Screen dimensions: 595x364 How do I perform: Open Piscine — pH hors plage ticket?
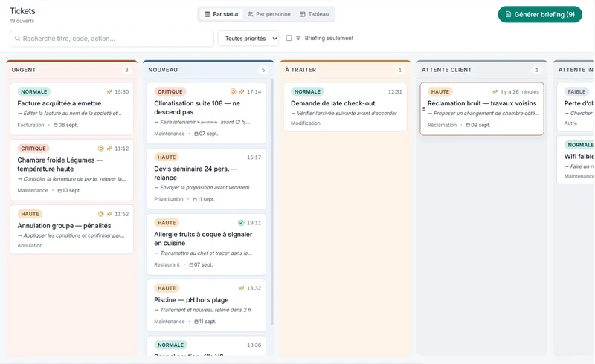[x=207, y=305]
